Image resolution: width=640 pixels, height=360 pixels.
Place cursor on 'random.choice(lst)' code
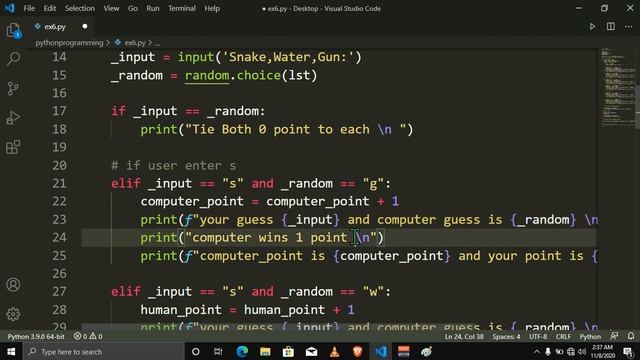click(x=251, y=75)
